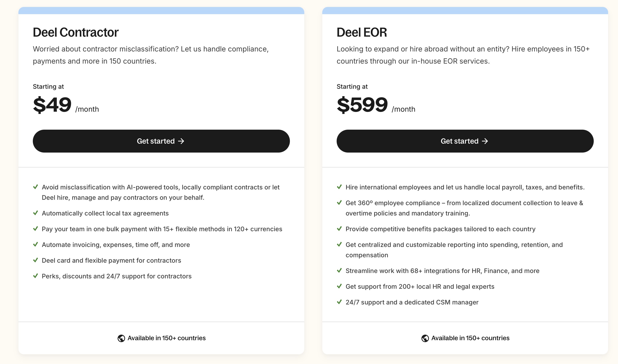Viewport: 618px width, 364px height.
Task: Click the checkmark beside local tax agreements feature
Action: point(36,213)
